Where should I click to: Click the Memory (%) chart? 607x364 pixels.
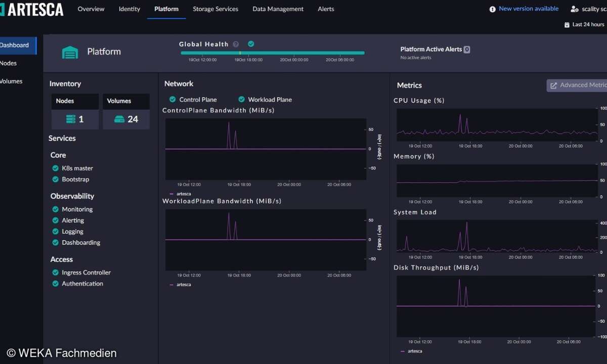coord(497,180)
